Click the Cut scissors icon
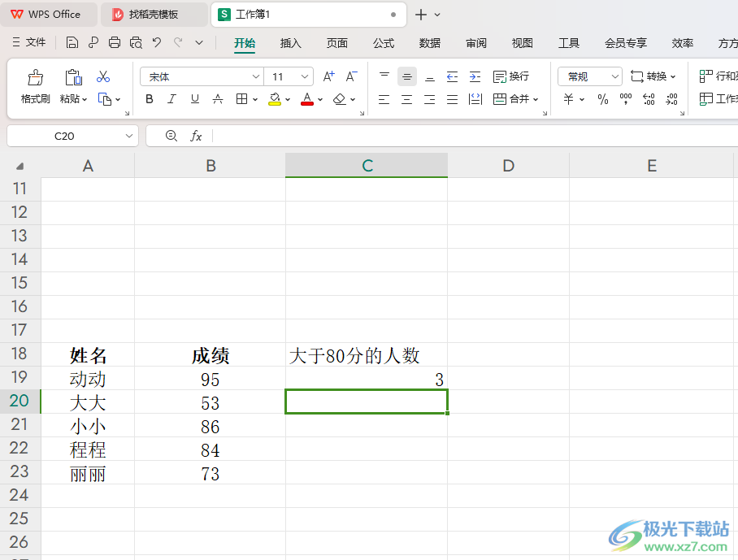The image size is (738, 560). 103,76
